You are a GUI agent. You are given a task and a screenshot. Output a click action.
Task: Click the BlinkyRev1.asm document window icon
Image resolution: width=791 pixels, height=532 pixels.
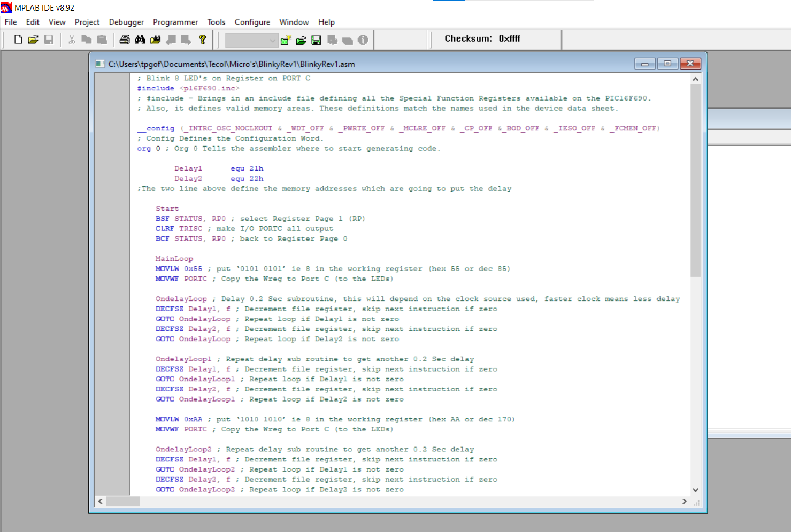tap(100, 64)
